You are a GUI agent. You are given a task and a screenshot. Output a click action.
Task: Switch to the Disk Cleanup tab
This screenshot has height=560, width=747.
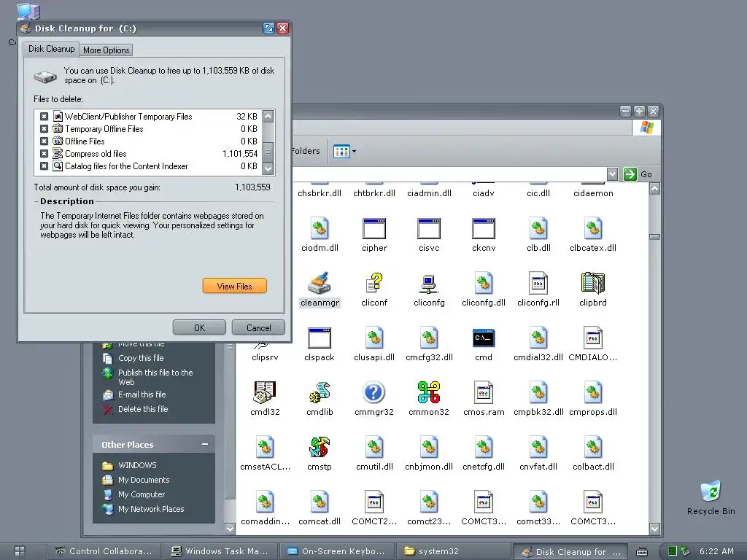[52, 49]
